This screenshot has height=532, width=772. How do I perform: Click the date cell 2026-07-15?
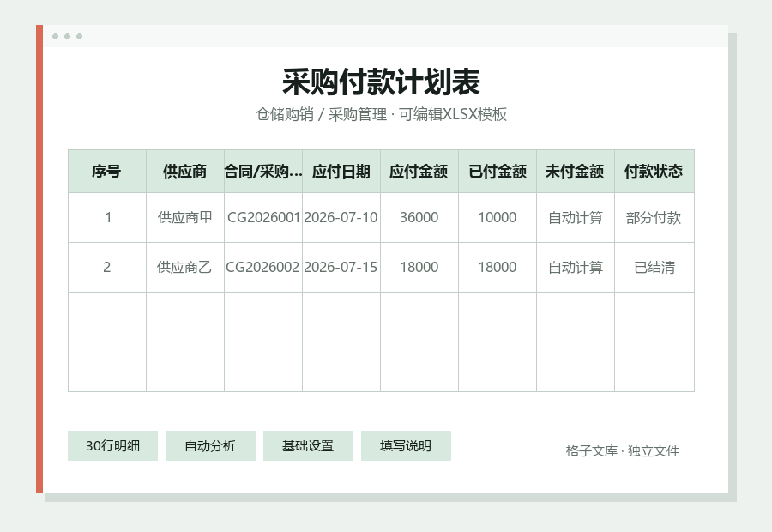tap(341, 268)
